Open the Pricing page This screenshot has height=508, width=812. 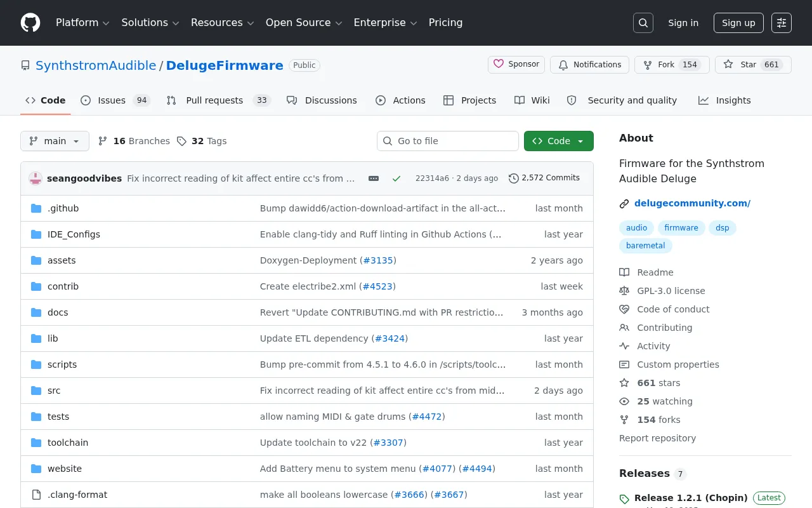[x=445, y=23]
